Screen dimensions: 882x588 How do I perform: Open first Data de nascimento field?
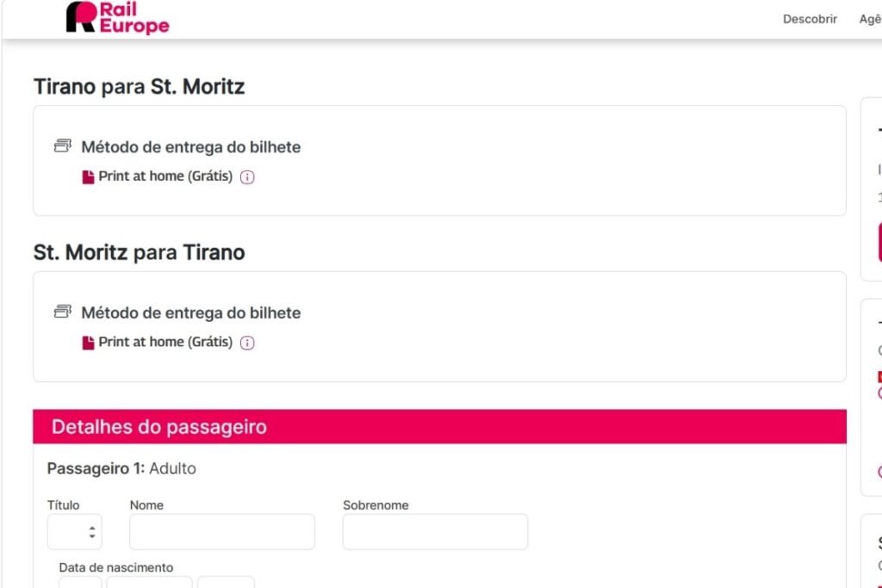[x=80, y=583]
